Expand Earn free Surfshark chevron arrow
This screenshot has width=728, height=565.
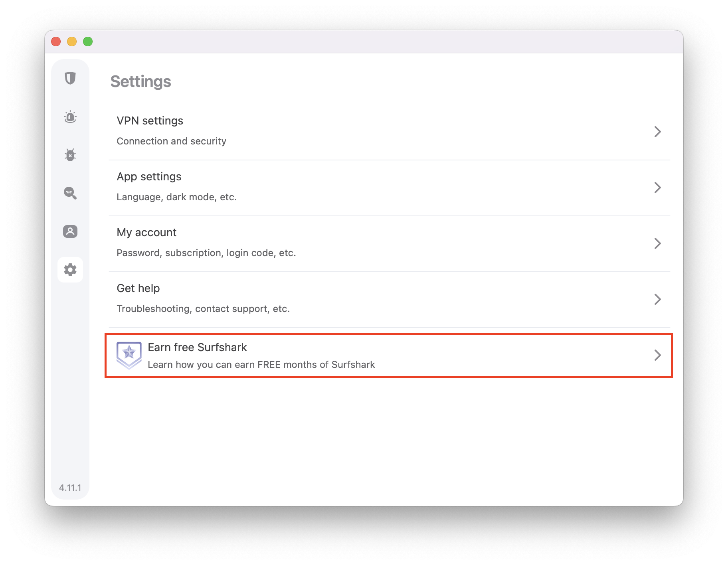click(x=658, y=355)
